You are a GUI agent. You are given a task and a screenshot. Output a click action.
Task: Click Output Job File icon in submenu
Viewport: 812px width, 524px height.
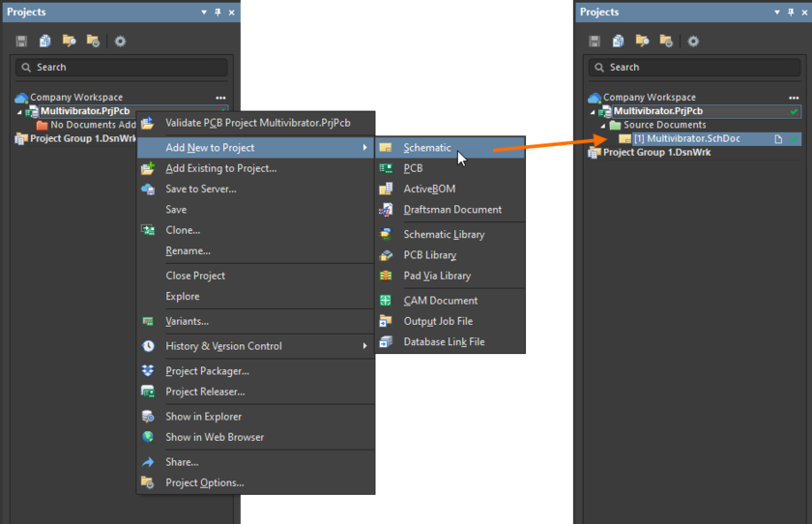click(386, 321)
